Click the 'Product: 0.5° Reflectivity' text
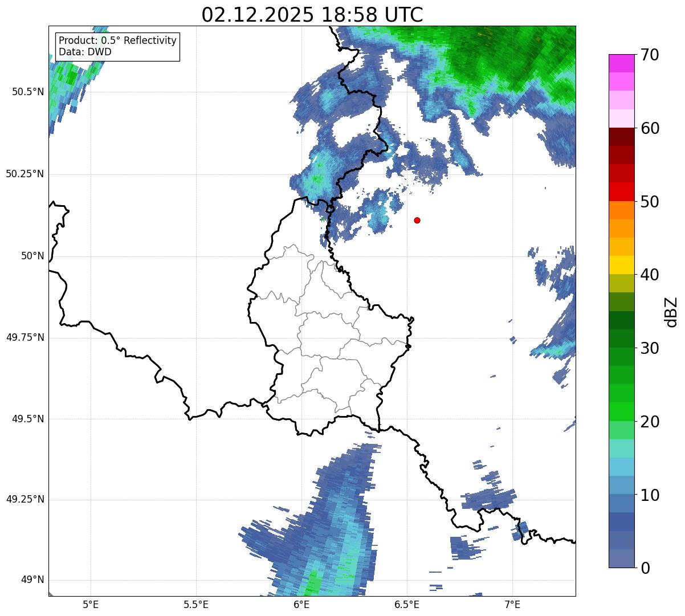 click(118, 41)
